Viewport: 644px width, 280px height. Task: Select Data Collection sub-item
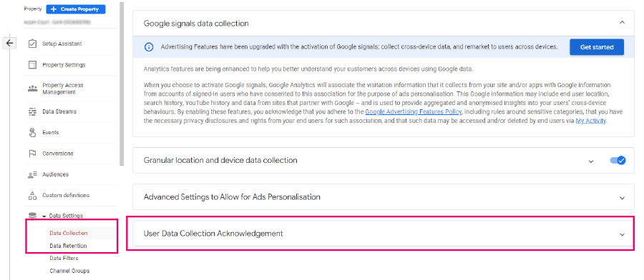[69, 233]
